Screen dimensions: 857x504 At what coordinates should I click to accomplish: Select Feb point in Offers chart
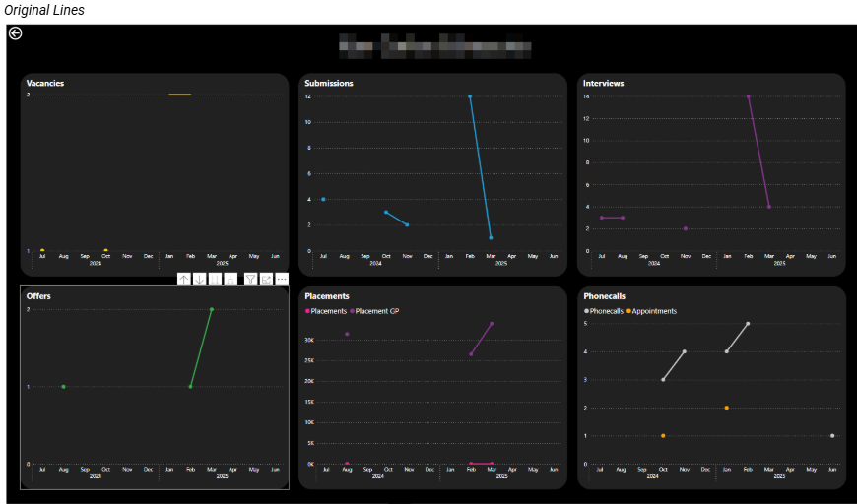click(x=190, y=387)
